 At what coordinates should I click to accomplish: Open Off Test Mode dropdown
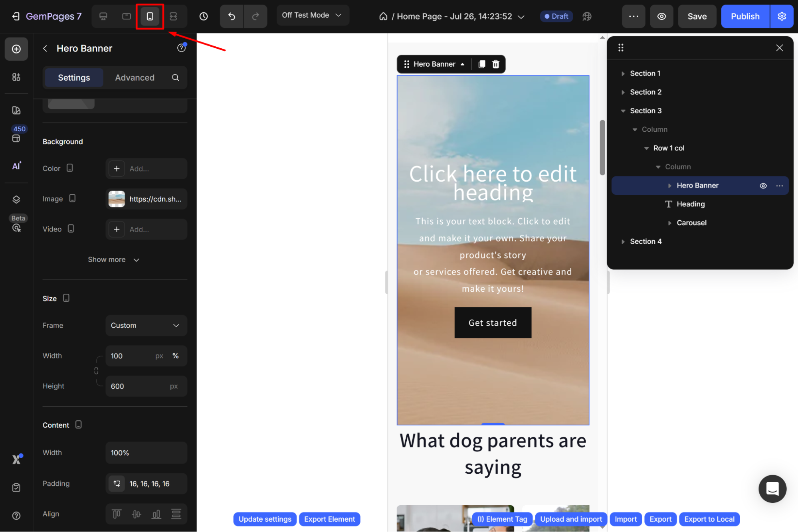(x=312, y=15)
